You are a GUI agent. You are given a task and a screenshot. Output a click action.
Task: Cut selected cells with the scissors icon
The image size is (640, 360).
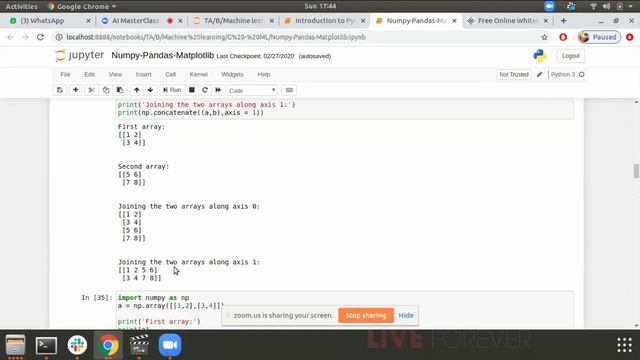[x=91, y=90]
